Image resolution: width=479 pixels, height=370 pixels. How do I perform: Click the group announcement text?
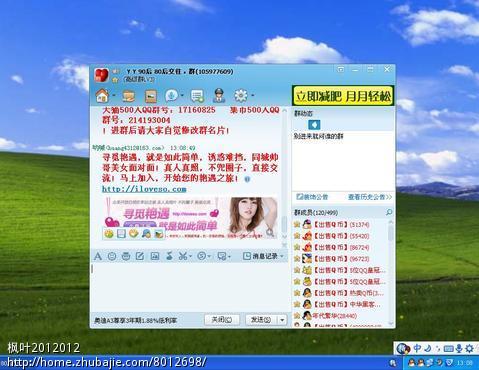pos(318,136)
